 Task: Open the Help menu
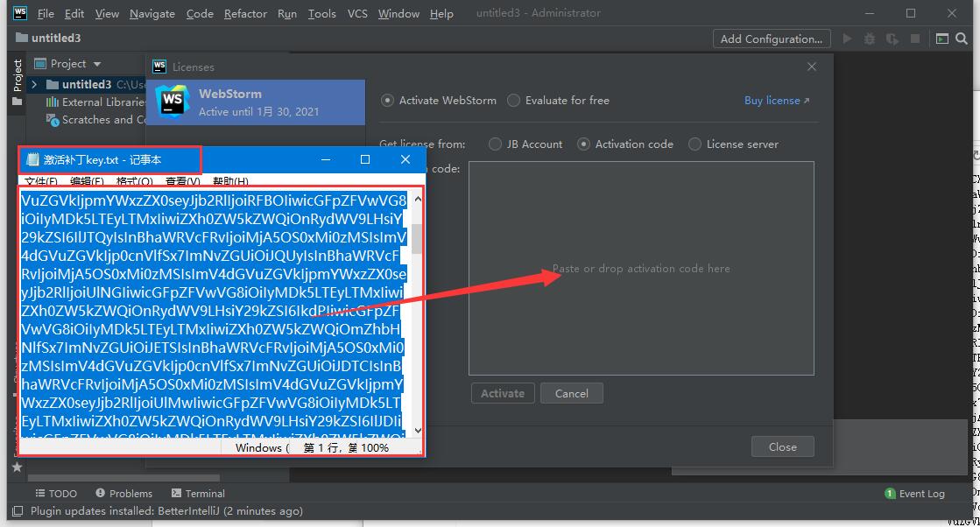(441, 13)
